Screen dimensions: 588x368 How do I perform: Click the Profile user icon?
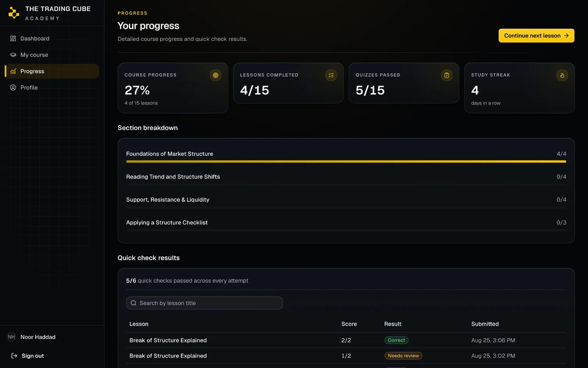point(13,88)
